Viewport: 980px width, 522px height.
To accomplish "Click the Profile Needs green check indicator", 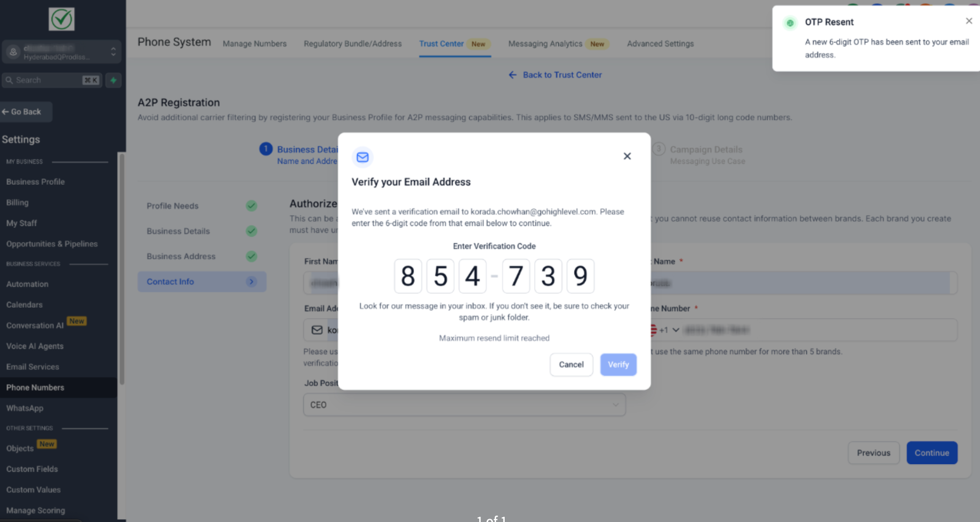I will click(251, 206).
